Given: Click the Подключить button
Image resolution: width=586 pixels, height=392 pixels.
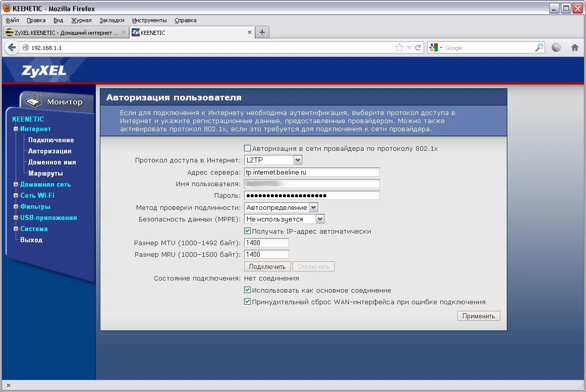Looking at the screenshot, I should [x=267, y=266].
